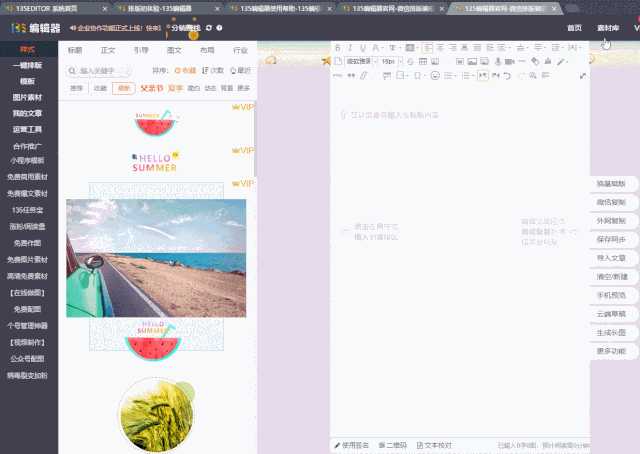Click the help question mark icon in header
Screen dimensions: 640x454
tap(219, 28)
